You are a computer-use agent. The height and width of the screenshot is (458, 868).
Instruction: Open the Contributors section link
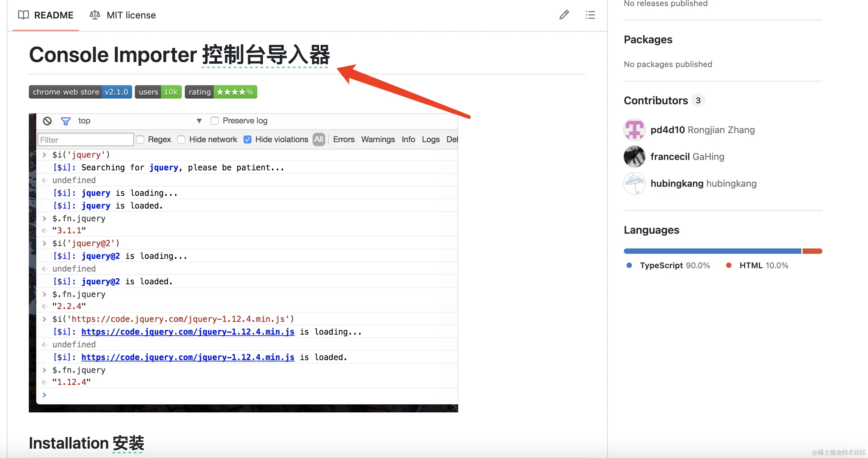(x=655, y=101)
